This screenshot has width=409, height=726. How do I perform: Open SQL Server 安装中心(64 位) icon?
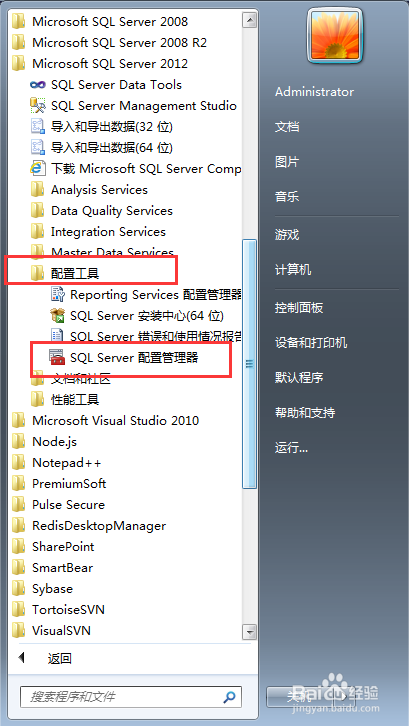tap(57, 316)
